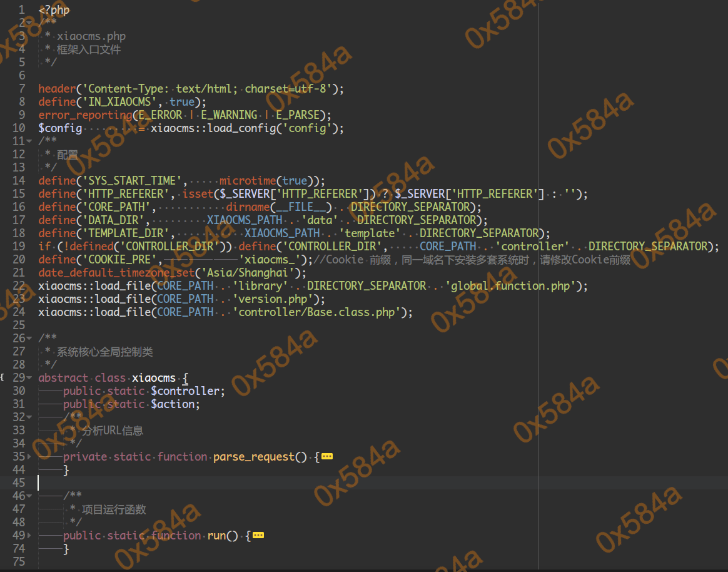The height and width of the screenshot is (572, 728).
Task: Collapse the comment fold arrow at line 26
Action: click(x=29, y=339)
